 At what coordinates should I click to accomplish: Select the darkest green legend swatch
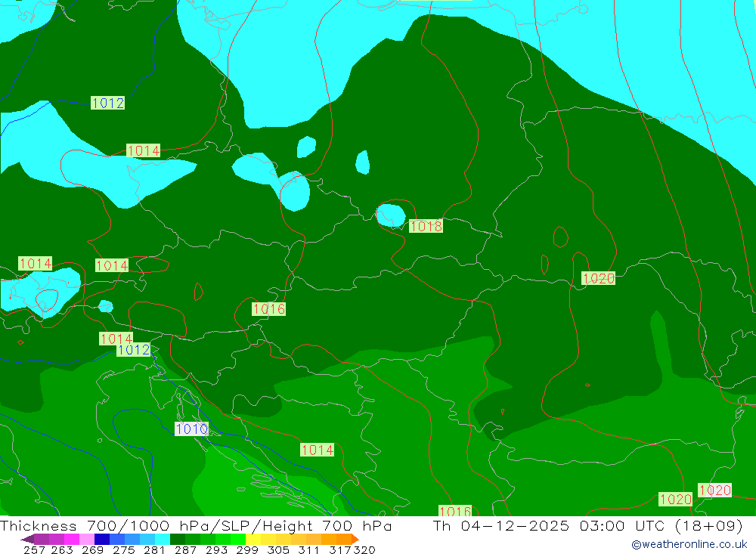tap(178, 539)
